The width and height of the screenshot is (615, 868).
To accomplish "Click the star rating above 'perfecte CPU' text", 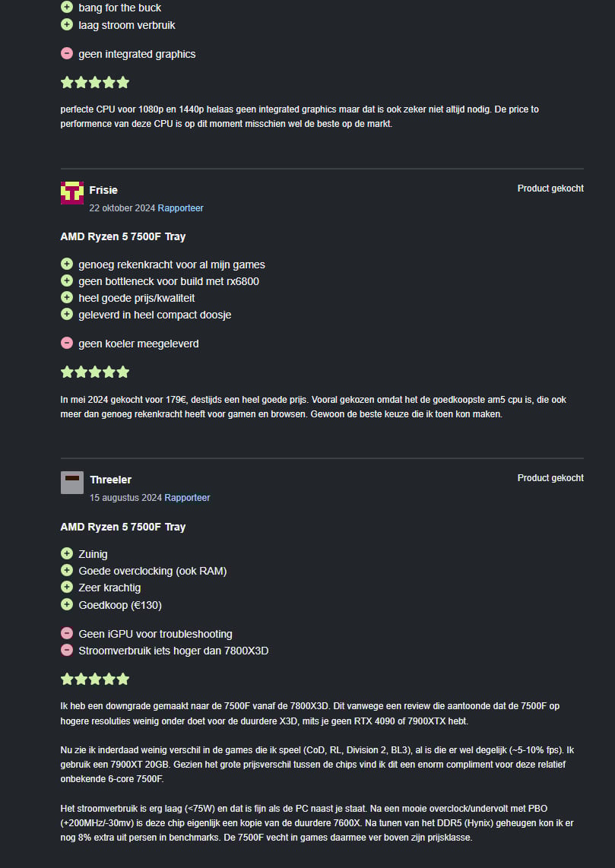I will tap(95, 83).
